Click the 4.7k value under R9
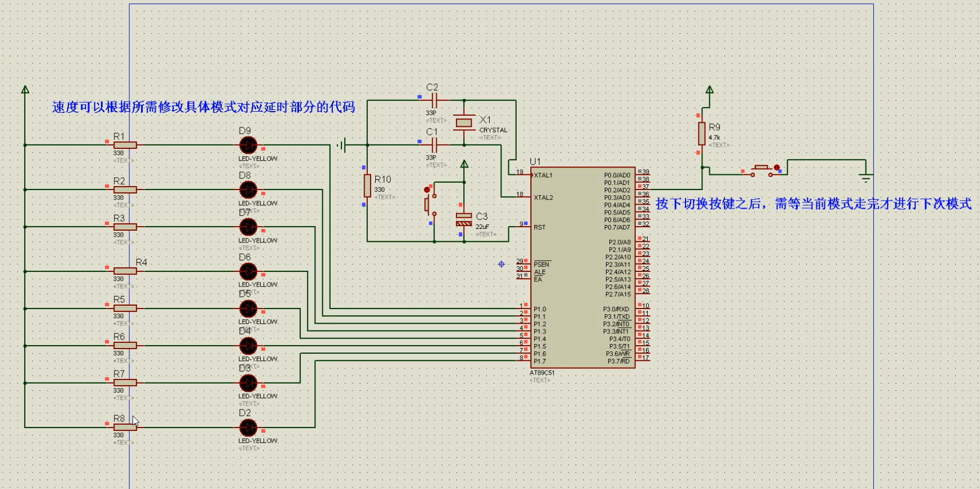This screenshot has width=980, height=489. [x=714, y=138]
